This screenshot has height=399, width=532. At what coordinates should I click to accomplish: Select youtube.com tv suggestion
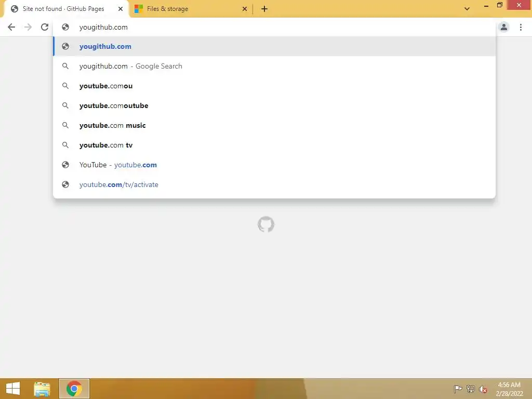pos(274,145)
